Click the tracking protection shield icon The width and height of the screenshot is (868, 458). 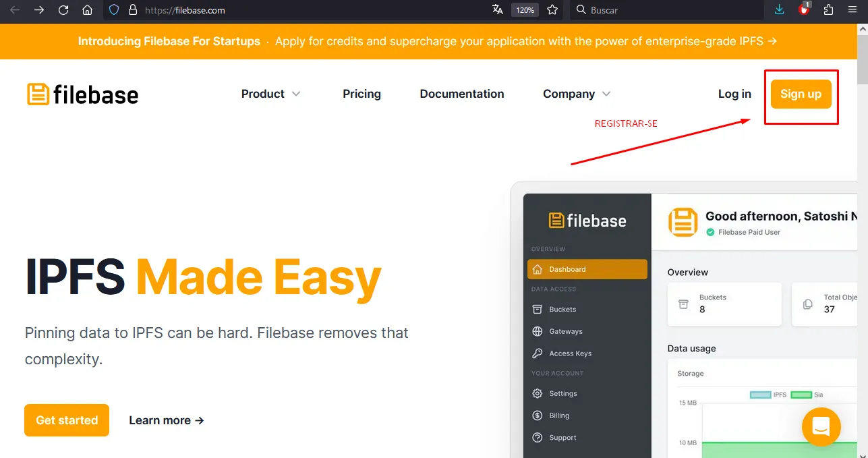[x=114, y=10]
